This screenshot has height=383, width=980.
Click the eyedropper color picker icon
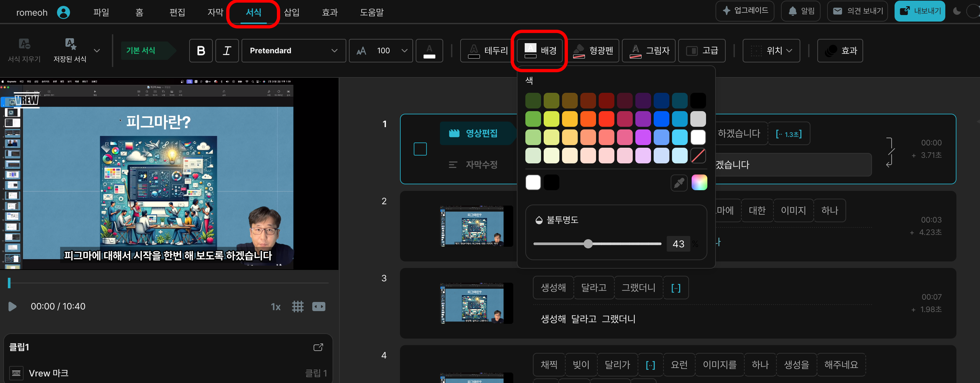pyautogui.click(x=679, y=183)
